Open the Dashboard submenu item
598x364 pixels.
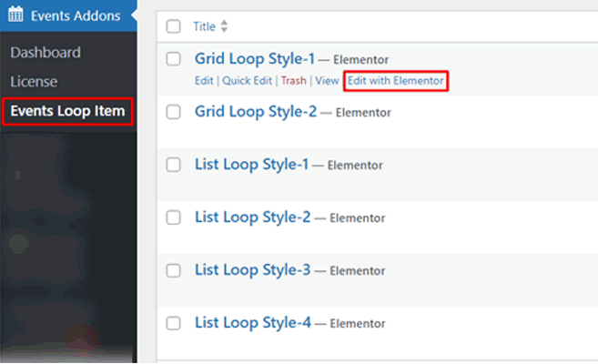[46, 53]
